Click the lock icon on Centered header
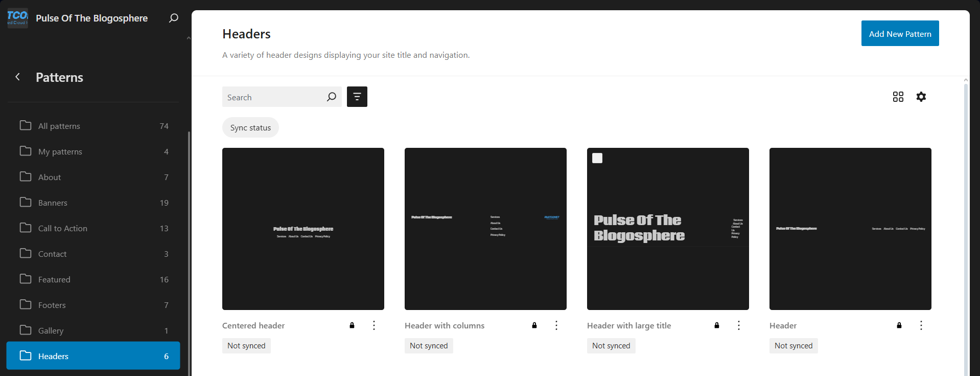The width and height of the screenshot is (980, 376). pyautogui.click(x=352, y=325)
